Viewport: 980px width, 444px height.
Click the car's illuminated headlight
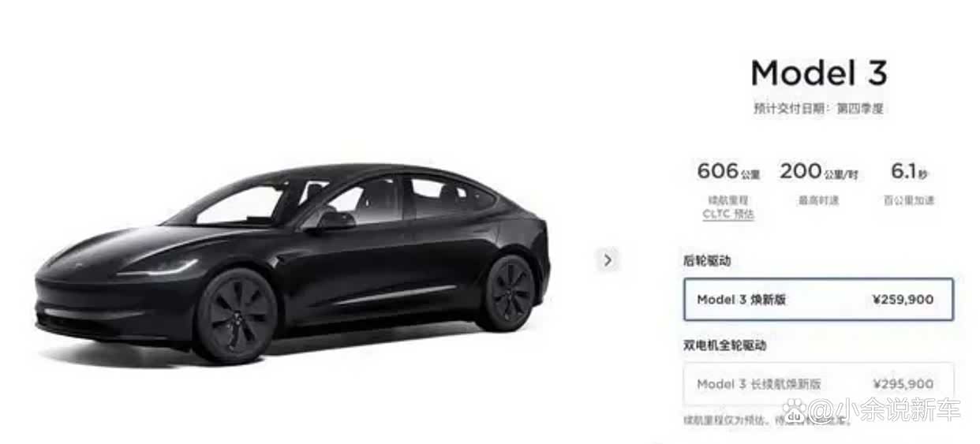click(x=158, y=267)
